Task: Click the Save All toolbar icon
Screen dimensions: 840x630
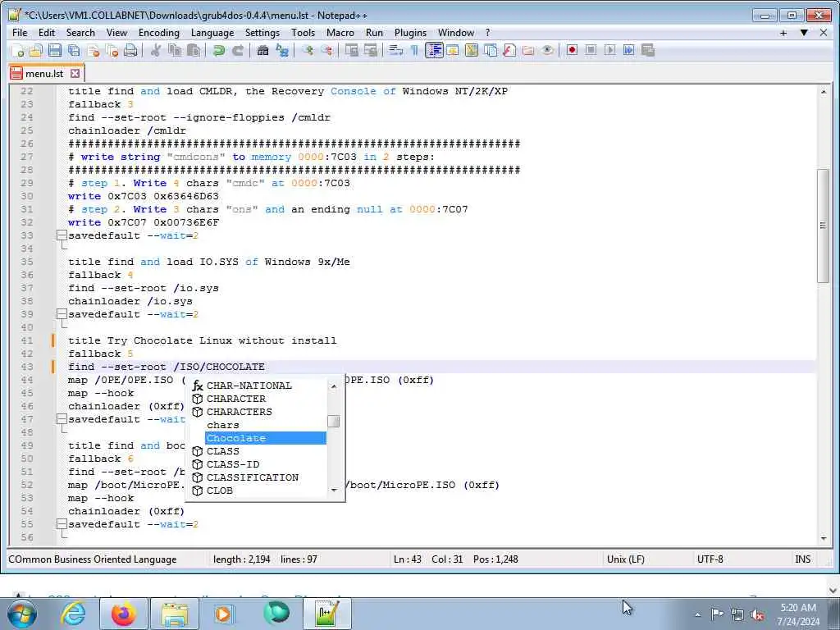Action: pyautogui.click(x=74, y=50)
